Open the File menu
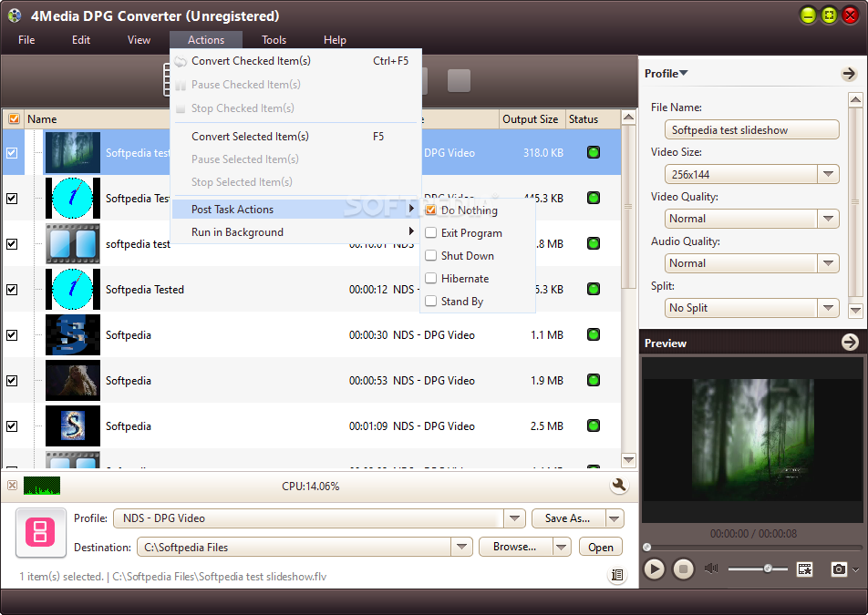Screen dimensions: 868x615 [26, 40]
